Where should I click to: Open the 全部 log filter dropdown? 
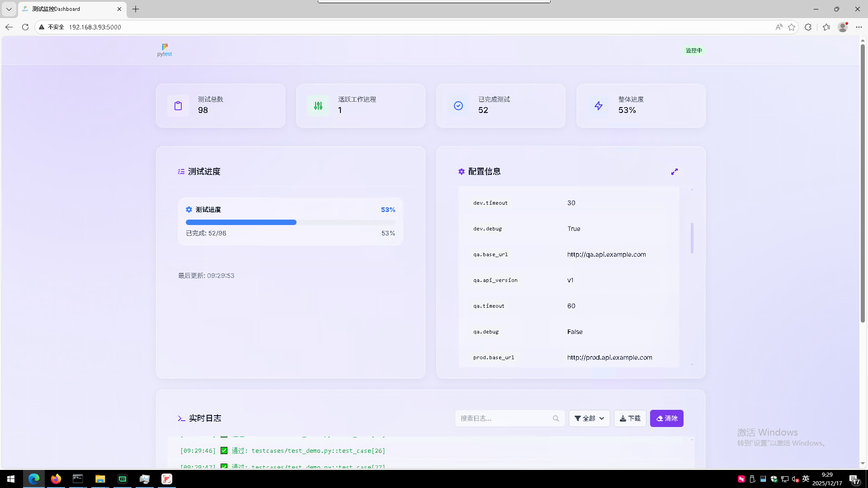pyautogui.click(x=590, y=418)
